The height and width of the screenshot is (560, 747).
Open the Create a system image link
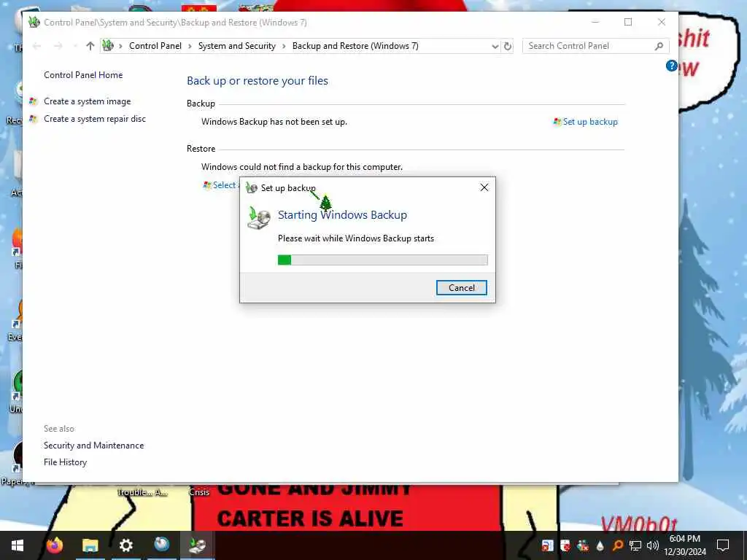pyautogui.click(x=88, y=101)
